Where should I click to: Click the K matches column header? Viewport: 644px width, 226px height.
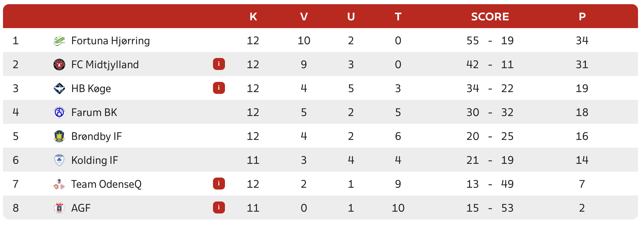pos(253,16)
